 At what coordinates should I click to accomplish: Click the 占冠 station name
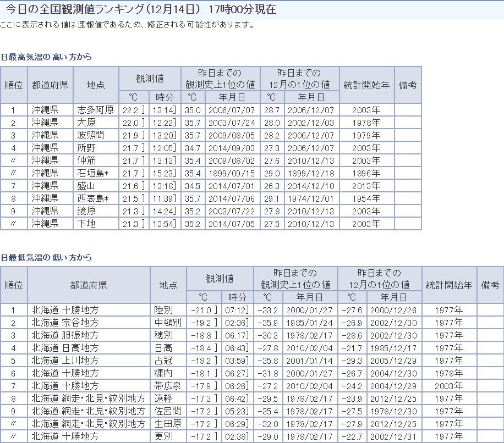pyautogui.click(x=163, y=361)
